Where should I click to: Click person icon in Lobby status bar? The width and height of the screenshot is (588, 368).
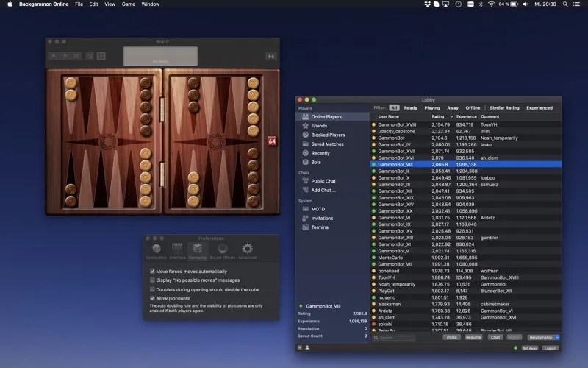click(307, 347)
